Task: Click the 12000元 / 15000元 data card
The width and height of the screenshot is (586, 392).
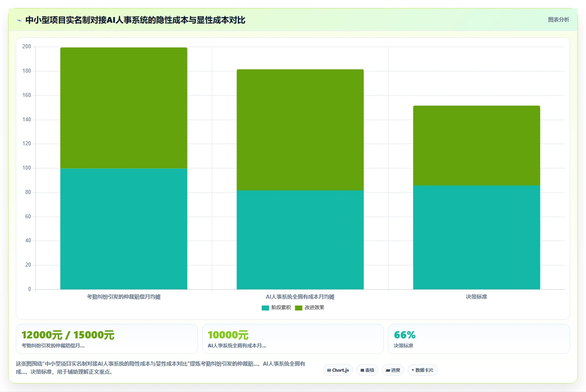Action: click(107, 339)
